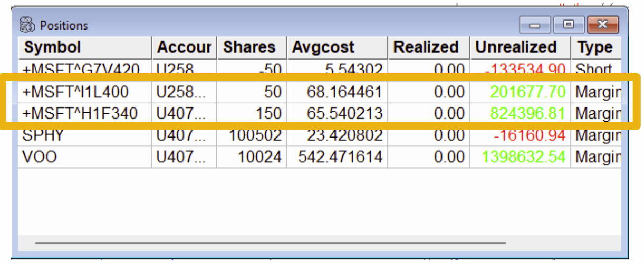
Task: Sort by the Type column header
Action: coord(595,47)
